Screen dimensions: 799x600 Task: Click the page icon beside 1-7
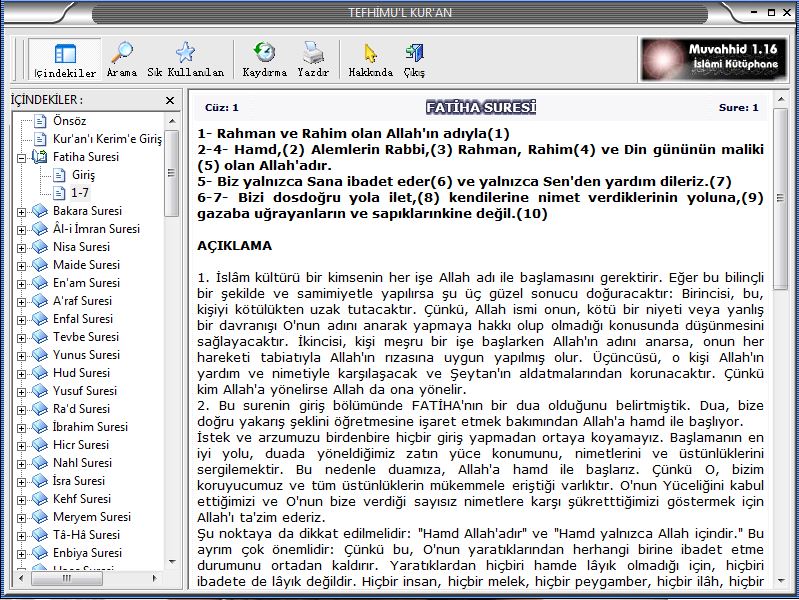(60, 193)
